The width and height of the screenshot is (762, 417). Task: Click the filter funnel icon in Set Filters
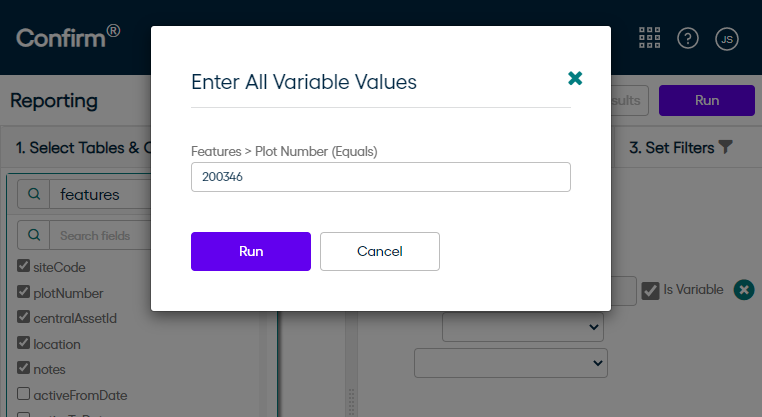tap(725, 147)
